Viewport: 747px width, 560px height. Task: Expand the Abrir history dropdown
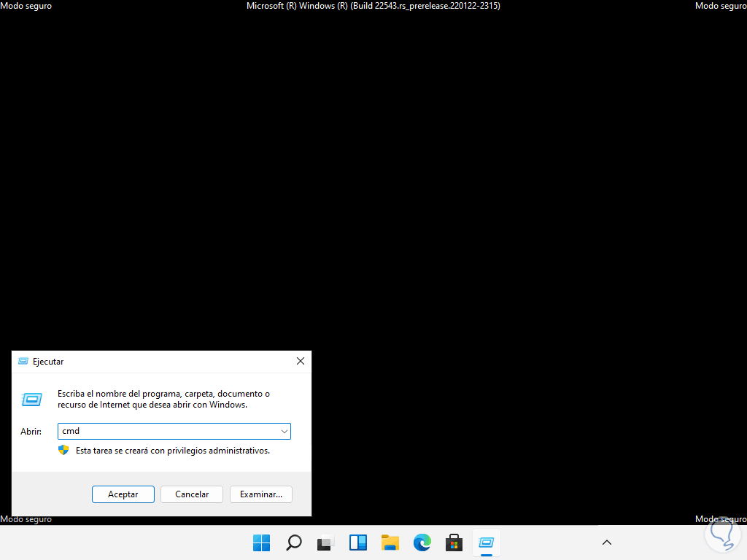coord(284,432)
